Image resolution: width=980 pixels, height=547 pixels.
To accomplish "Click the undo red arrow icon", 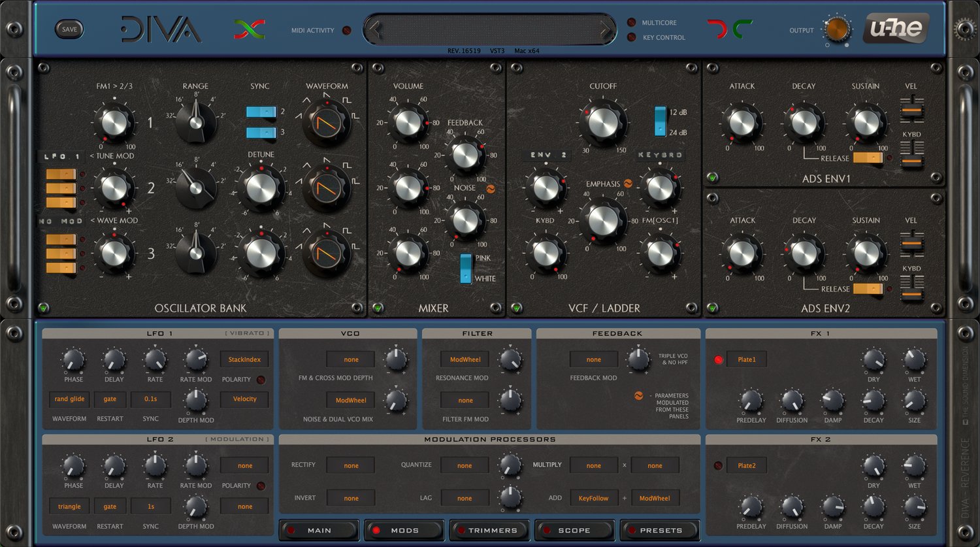I will pos(717,29).
